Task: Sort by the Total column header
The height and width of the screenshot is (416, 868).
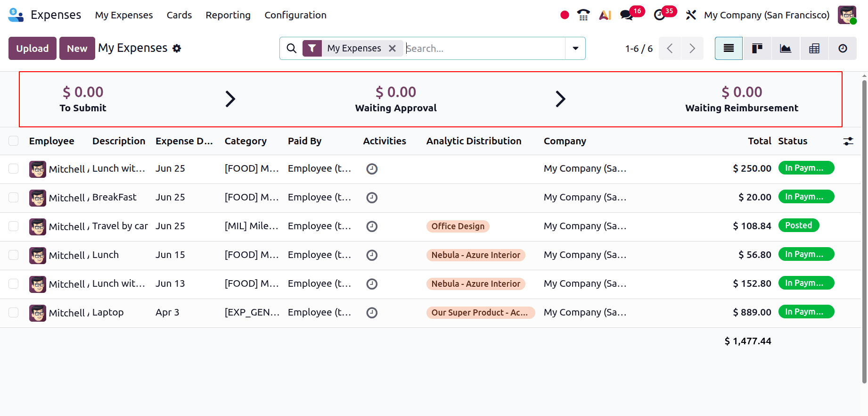Action: pos(760,141)
